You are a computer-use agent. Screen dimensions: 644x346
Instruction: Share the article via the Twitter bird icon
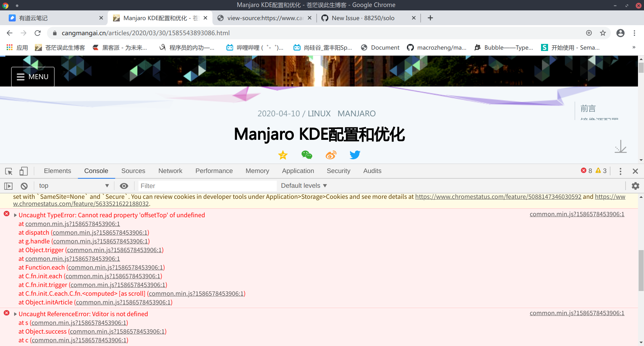355,155
